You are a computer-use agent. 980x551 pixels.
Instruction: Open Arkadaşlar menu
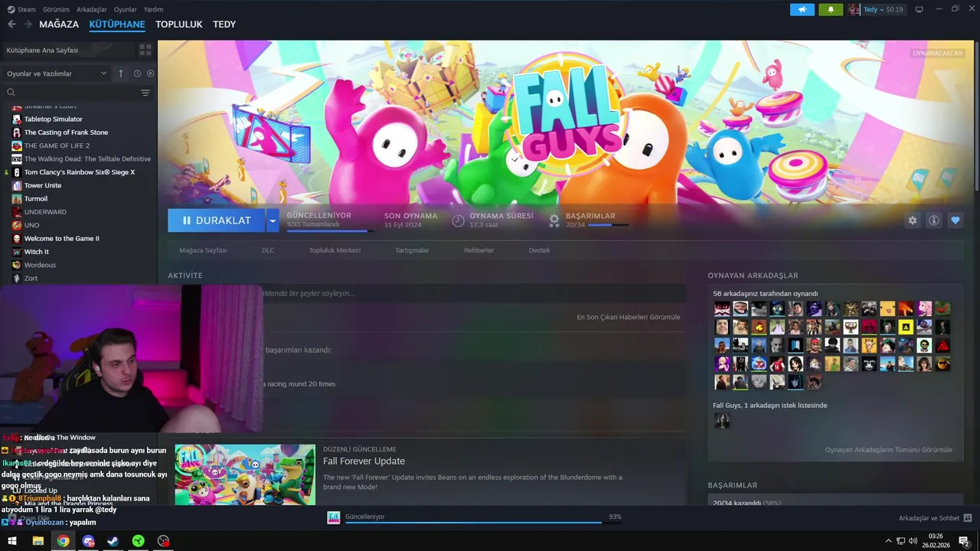[92, 9]
